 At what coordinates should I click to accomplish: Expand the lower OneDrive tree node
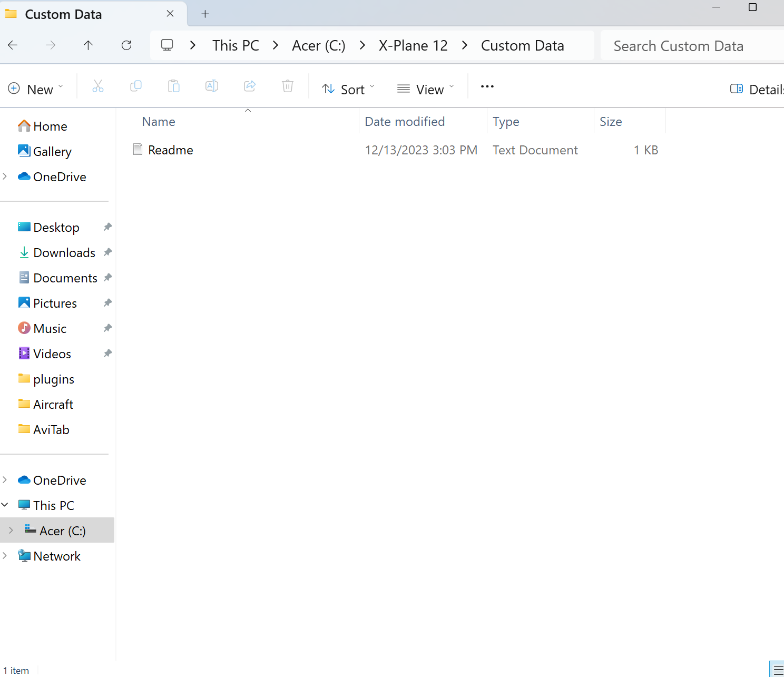pyautogui.click(x=5, y=480)
